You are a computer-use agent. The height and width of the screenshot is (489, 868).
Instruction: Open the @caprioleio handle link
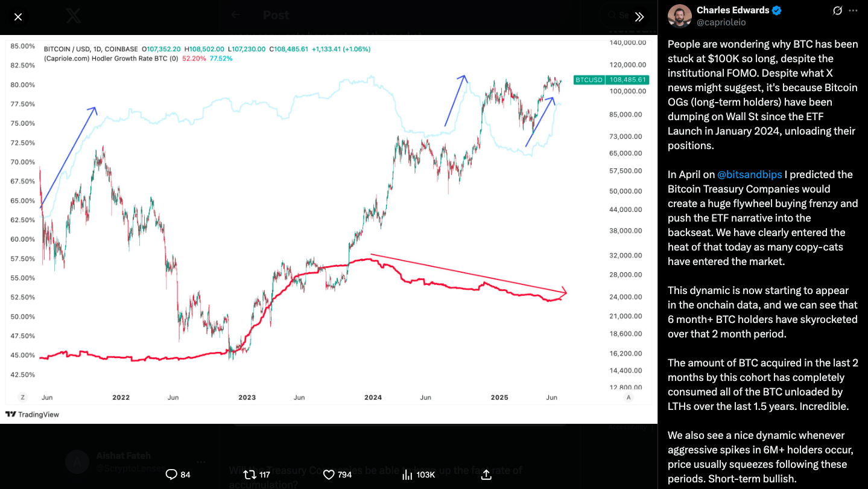pyautogui.click(x=721, y=22)
